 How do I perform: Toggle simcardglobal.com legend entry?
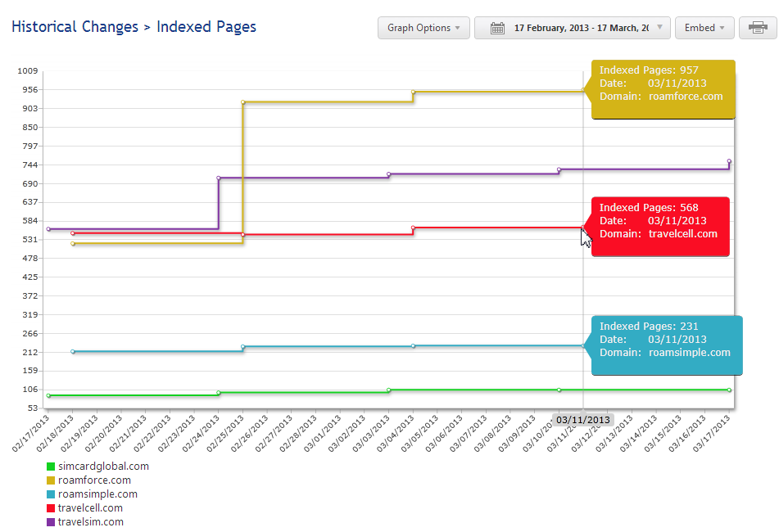point(103,467)
